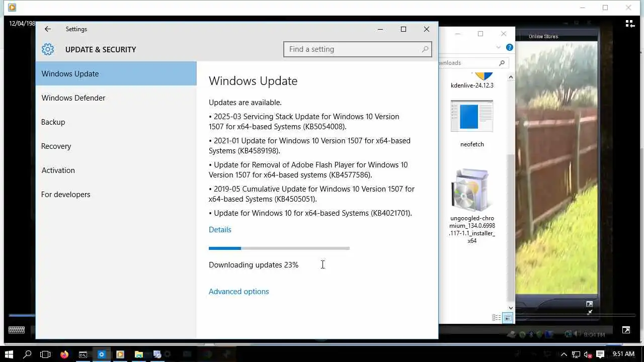Focus the Find a setting search box
This screenshot has width=644, height=362.
coord(358,49)
